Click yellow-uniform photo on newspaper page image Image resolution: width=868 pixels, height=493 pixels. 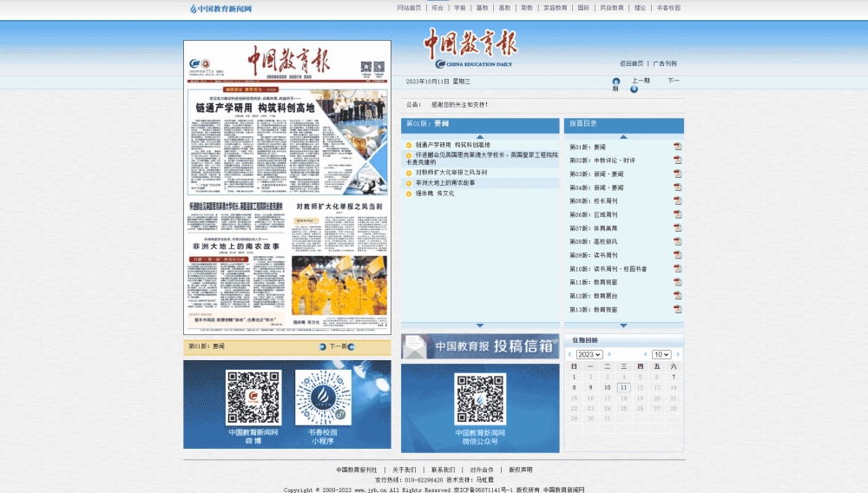339,286
